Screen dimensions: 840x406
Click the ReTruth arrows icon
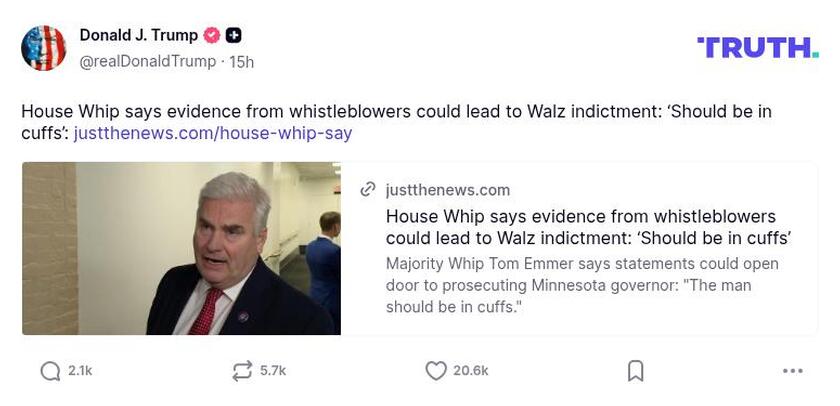[242, 371]
